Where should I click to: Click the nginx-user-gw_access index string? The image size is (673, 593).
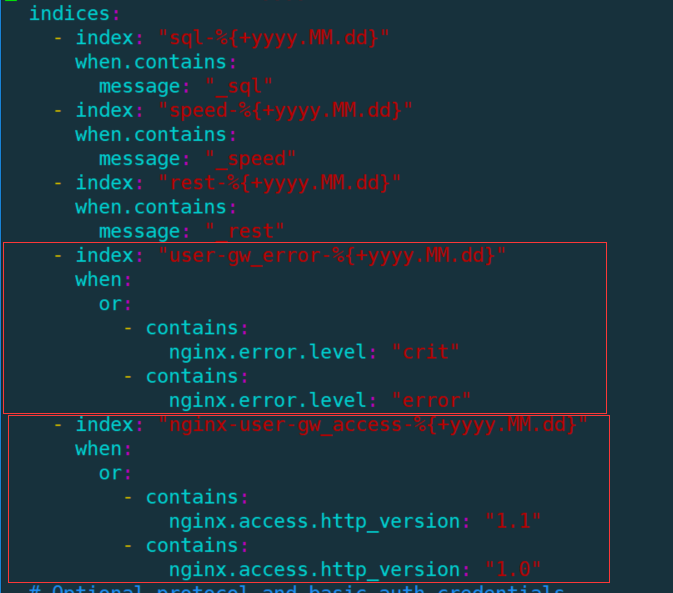pyautogui.click(x=373, y=425)
